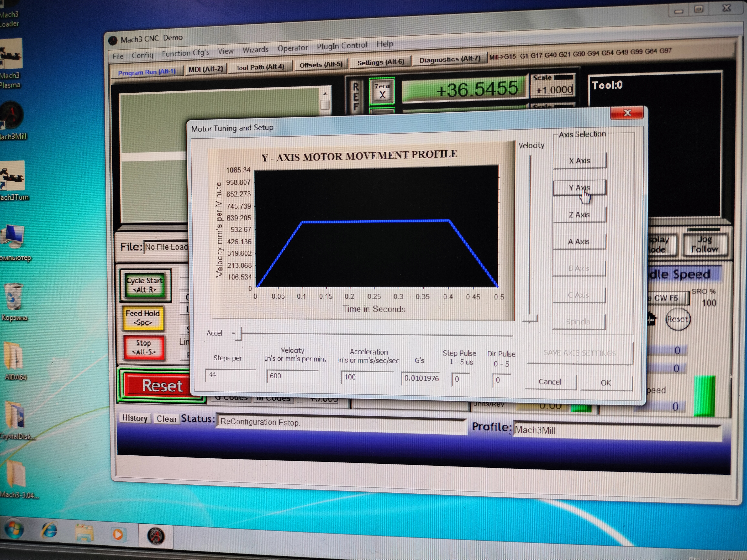Screen dimensions: 747x560
Task: Select Z Axis in Axis Selection
Action: [x=579, y=215]
